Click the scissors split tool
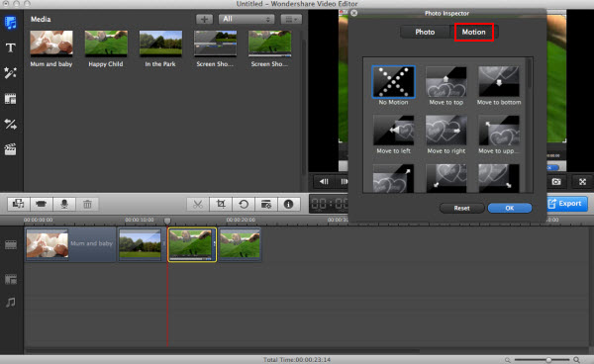This screenshot has height=364, width=594. [197, 205]
